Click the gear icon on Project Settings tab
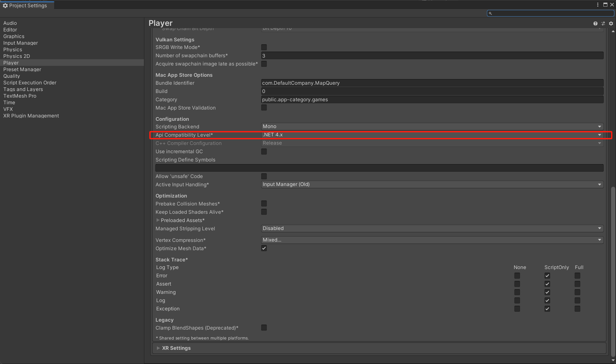Screen dimensions: 616x364 pyautogui.click(x=6, y=5)
